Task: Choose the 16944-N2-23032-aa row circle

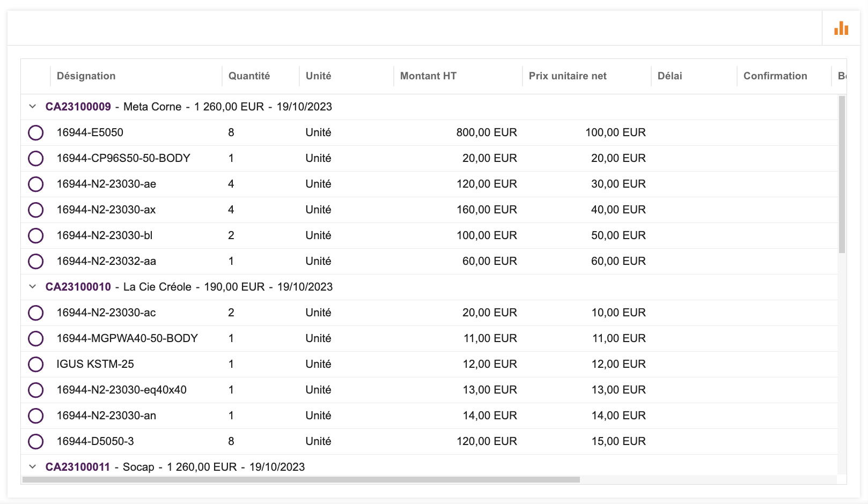Action: tap(36, 261)
